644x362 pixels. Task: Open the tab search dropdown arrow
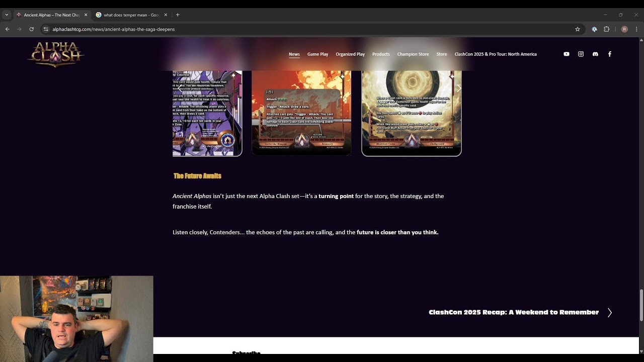point(7,15)
